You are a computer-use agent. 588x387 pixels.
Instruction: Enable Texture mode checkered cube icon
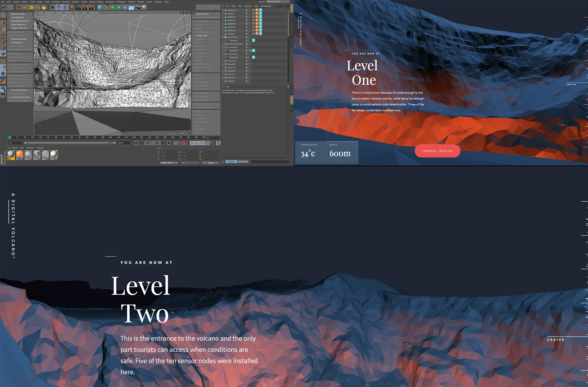[x=3, y=29]
